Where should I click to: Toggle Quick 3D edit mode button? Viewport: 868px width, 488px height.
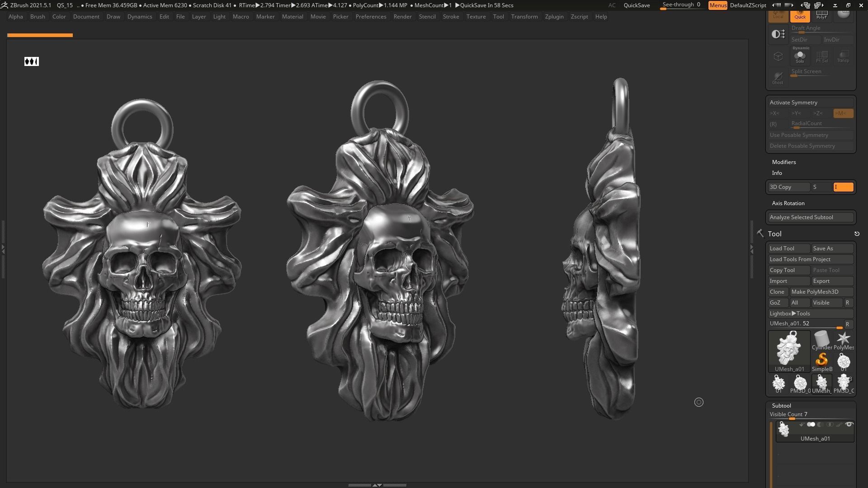tap(800, 16)
